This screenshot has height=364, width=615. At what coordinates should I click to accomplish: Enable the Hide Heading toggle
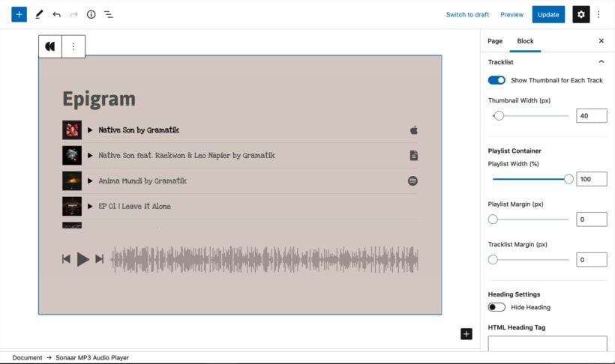496,307
